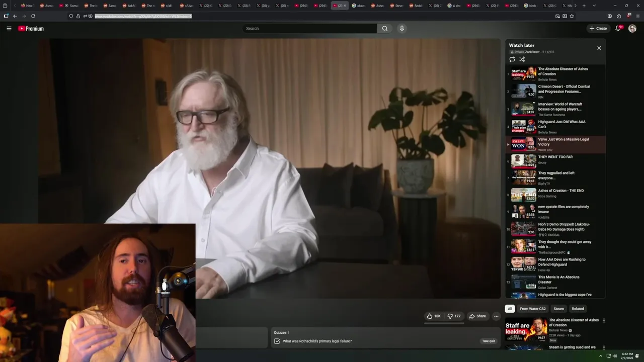Click Water CS2 channel name in playlist
The height and width of the screenshot is (362, 644).
[x=545, y=150]
